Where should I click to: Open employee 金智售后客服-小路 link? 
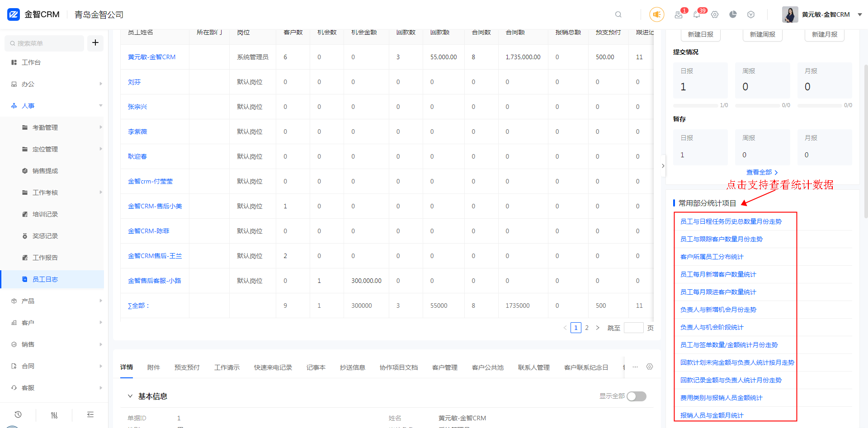click(154, 281)
